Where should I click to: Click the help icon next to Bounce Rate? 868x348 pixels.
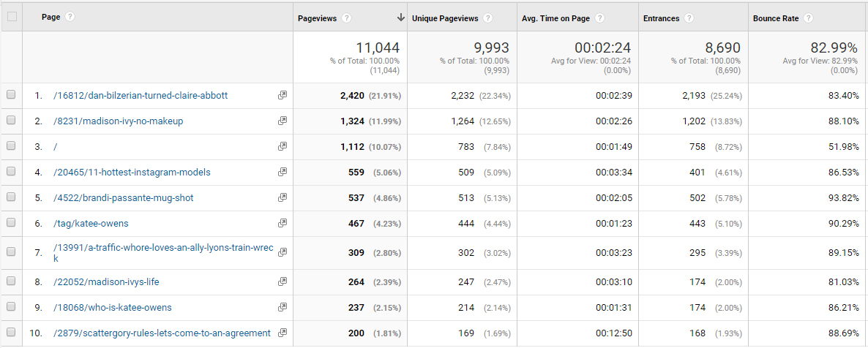tap(809, 18)
